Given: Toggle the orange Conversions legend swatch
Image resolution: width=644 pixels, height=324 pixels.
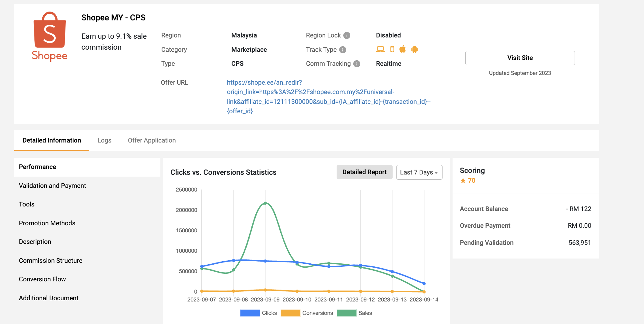Looking at the screenshot, I should pos(290,313).
